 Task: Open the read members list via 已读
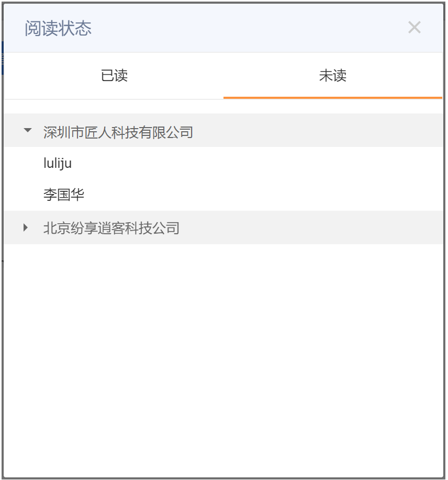[114, 76]
